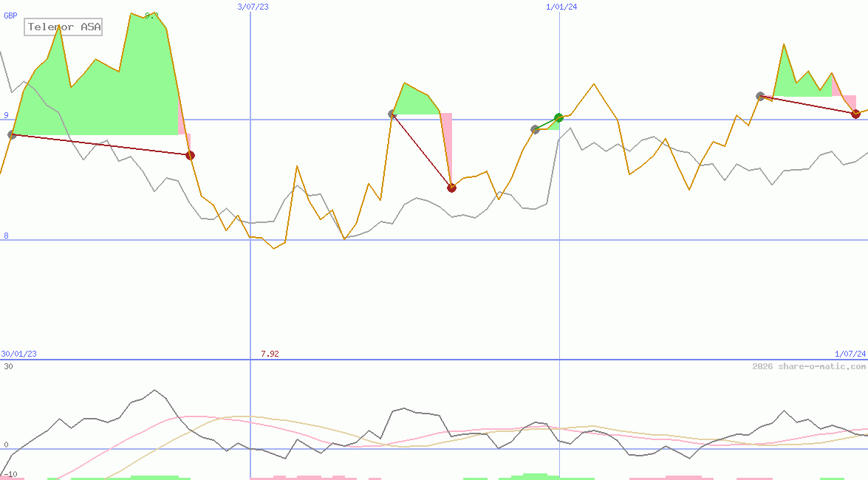This screenshot has width=868, height=480.
Task: Click the gray marker joined to the green dot
Action: pyautogui.click(x=536, y=130)
